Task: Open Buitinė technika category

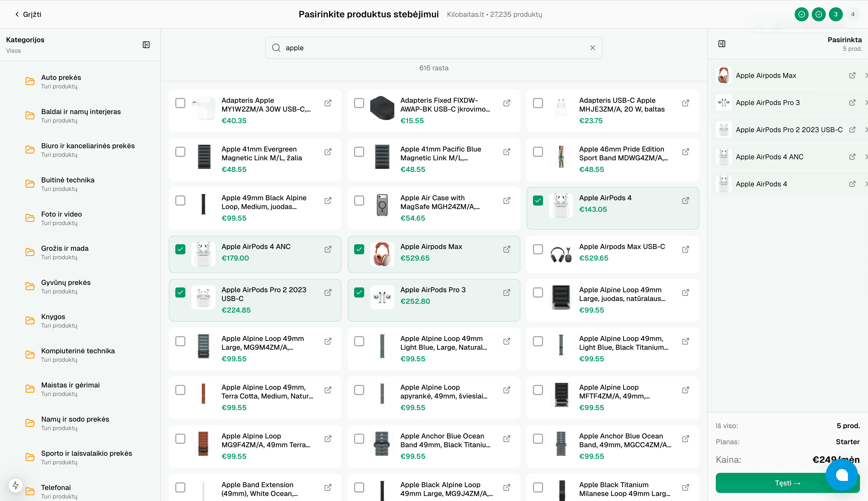Action: click(x=80, y=184)
